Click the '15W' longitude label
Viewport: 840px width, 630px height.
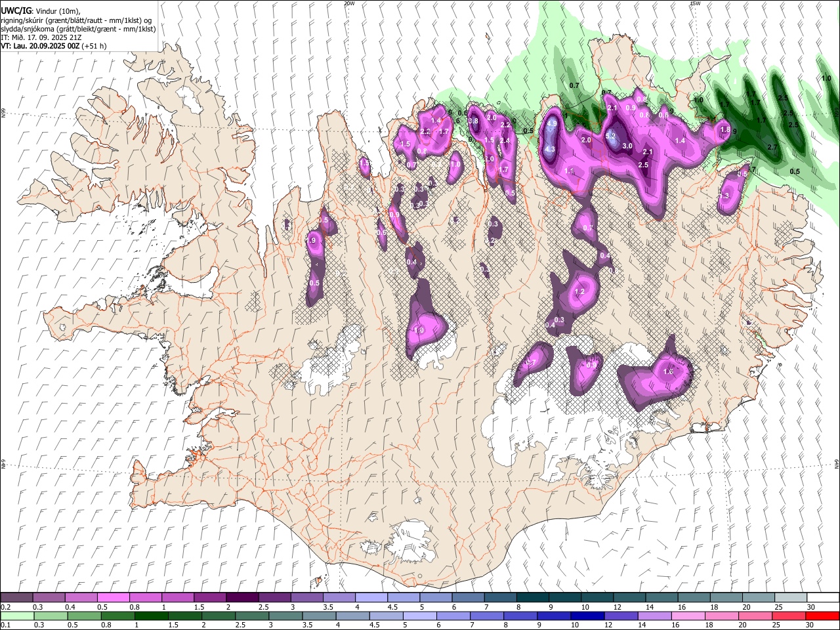point(694,3)
